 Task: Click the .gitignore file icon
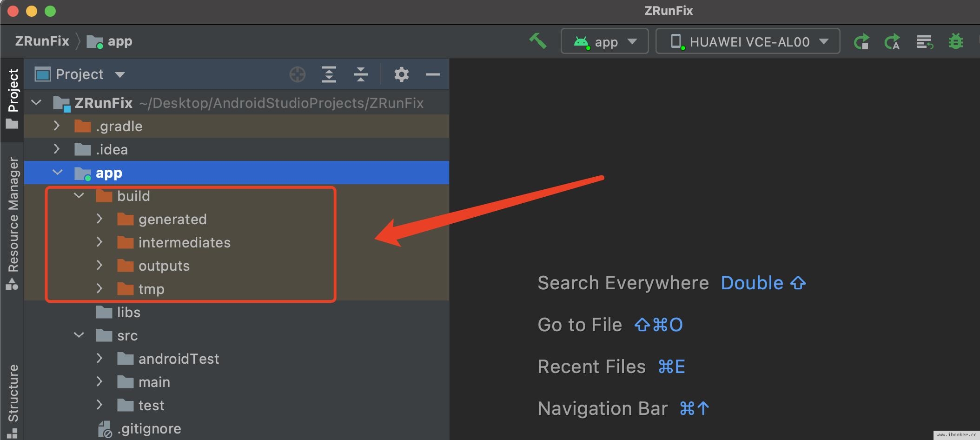(105, 429)
